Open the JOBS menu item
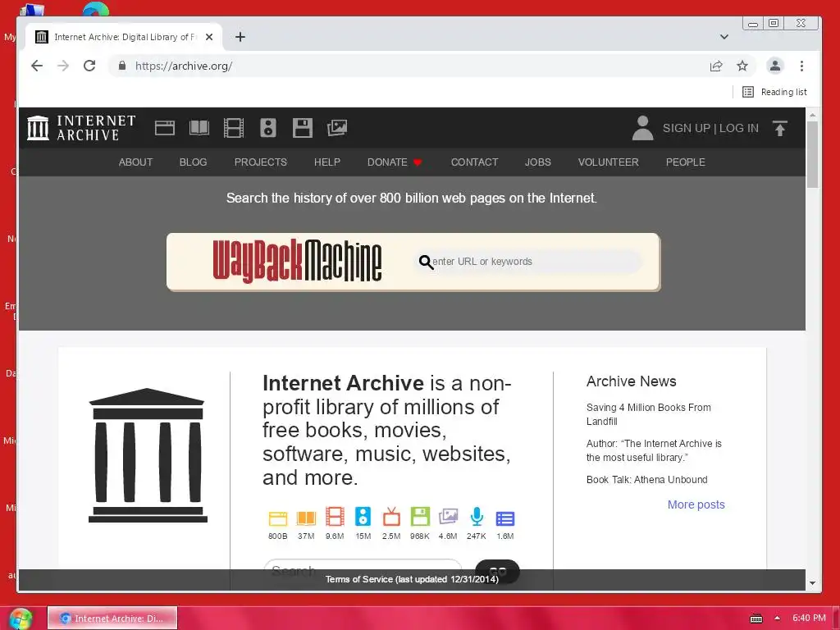 tap(538, 162)
